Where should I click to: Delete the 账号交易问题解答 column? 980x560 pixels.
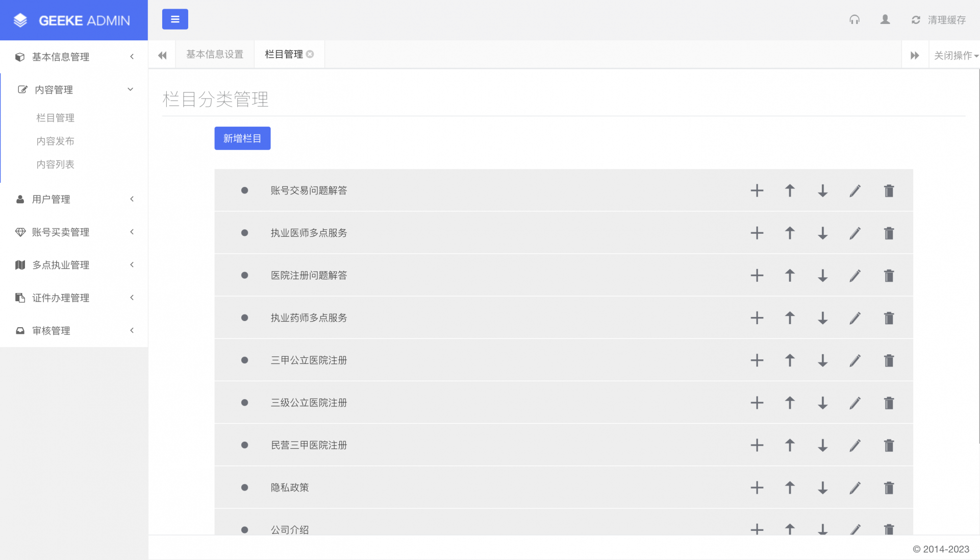pyautogui.click(x=889, y=190)
